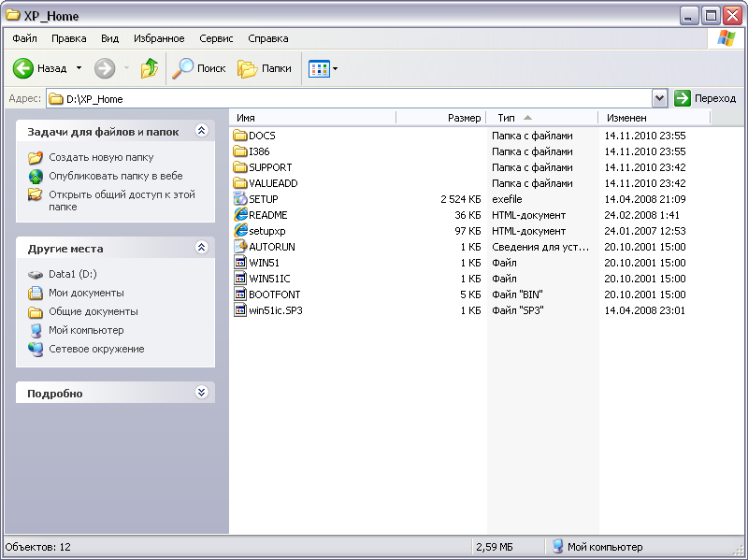Open Мои документы link
This screenshot has width=748, height=560.
(86, 293)
